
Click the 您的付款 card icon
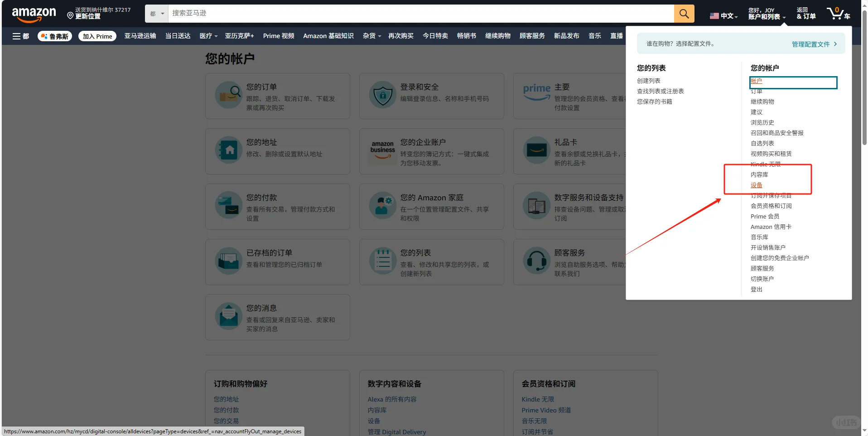click(229, 206)
